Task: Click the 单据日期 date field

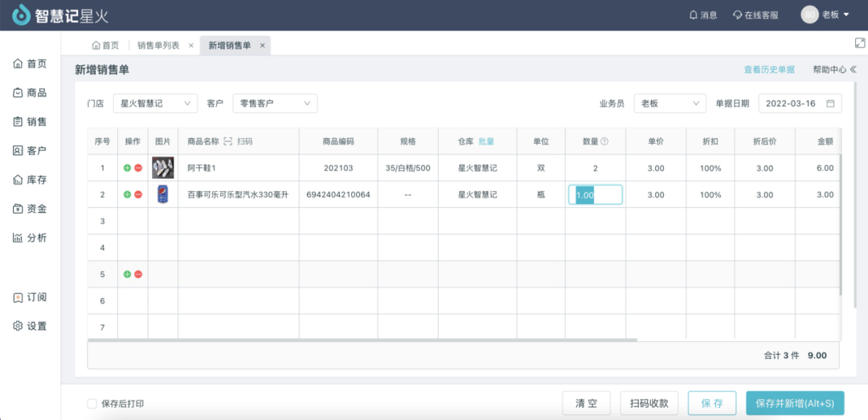Action: click(800, 104)
